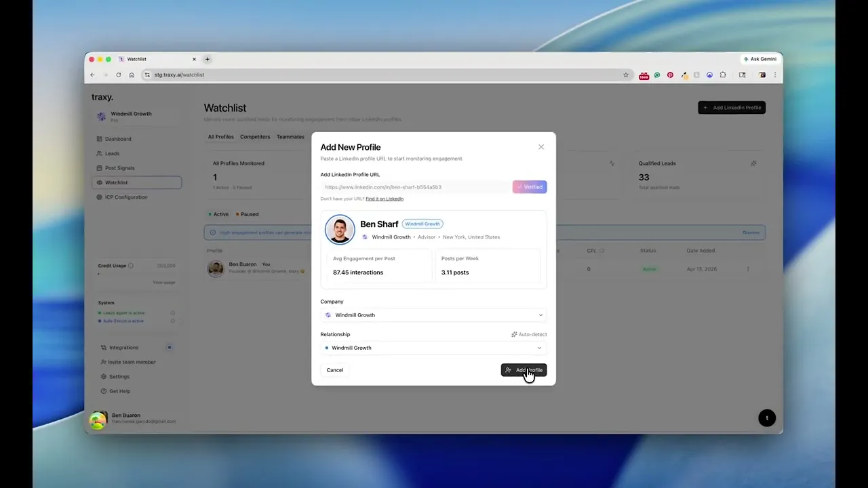The image size is (868, 488).
Task: Open the Extensions puzzle icon
Action: point(723,75)
